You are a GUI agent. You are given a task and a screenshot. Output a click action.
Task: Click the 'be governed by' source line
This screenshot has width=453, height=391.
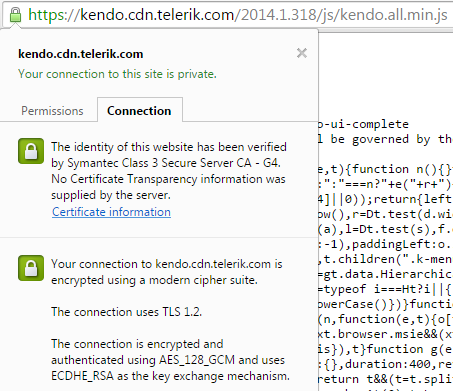pyautogui.click(x=385, y=139)
